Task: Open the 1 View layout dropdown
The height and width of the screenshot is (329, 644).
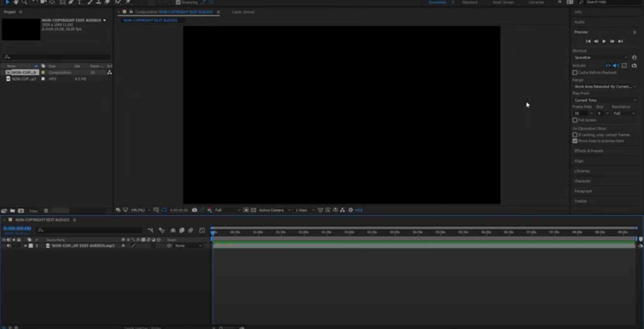Action: (305, 210)
